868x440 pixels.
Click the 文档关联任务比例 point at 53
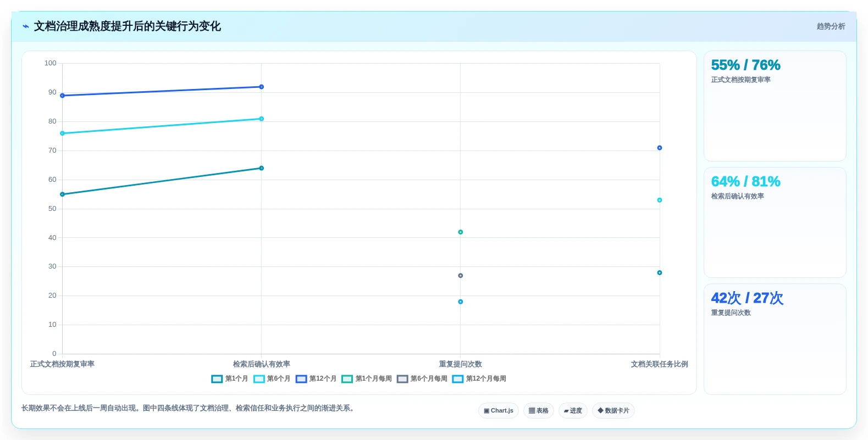coord(660,200)
